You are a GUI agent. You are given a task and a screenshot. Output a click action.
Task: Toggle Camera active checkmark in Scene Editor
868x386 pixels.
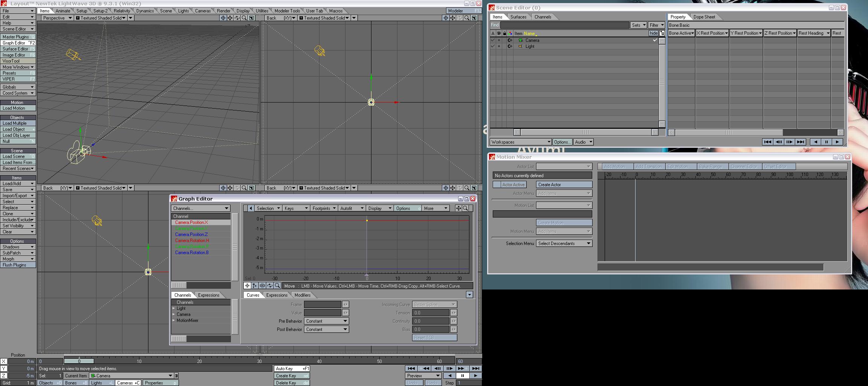492,40
